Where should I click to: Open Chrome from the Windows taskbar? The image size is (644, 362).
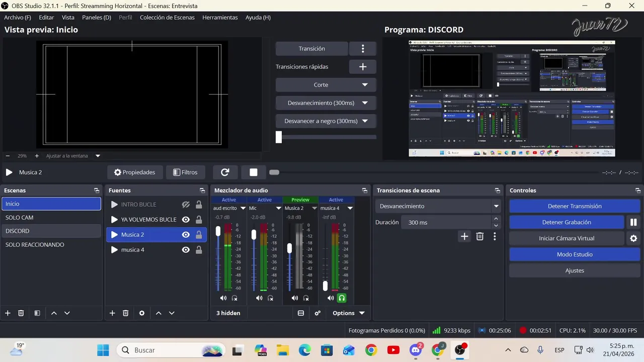pos(371,350)
